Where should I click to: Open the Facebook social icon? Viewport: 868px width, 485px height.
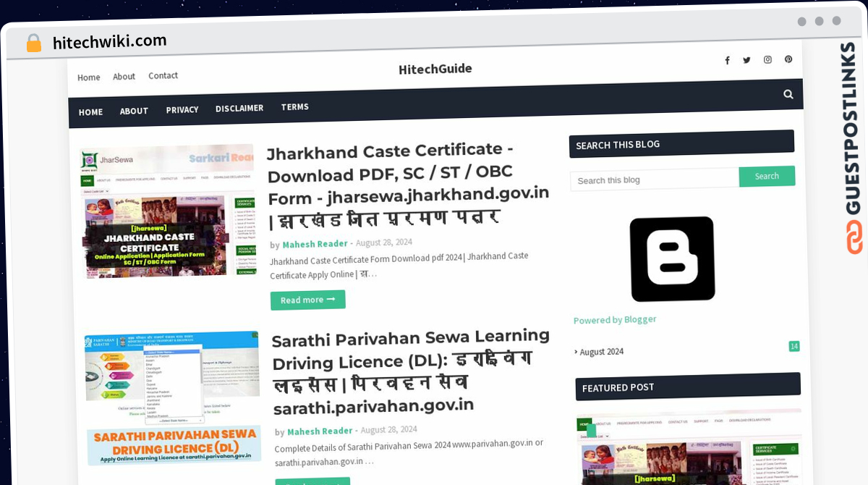(x=727, y=61)
